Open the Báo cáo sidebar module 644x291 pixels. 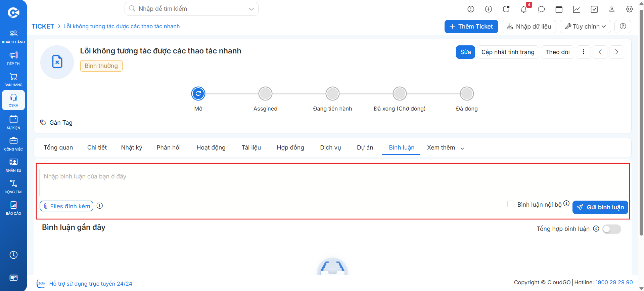pyautogui.click(x=13, y=208)
